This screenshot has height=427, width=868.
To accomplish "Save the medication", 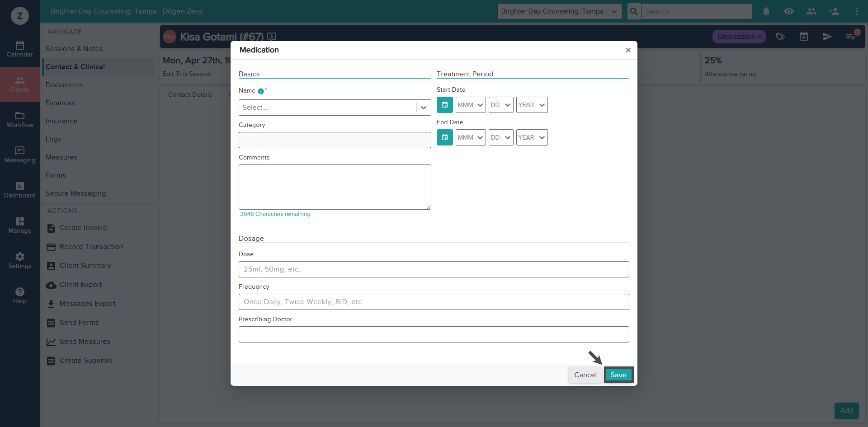I will (x=618, y=375).
